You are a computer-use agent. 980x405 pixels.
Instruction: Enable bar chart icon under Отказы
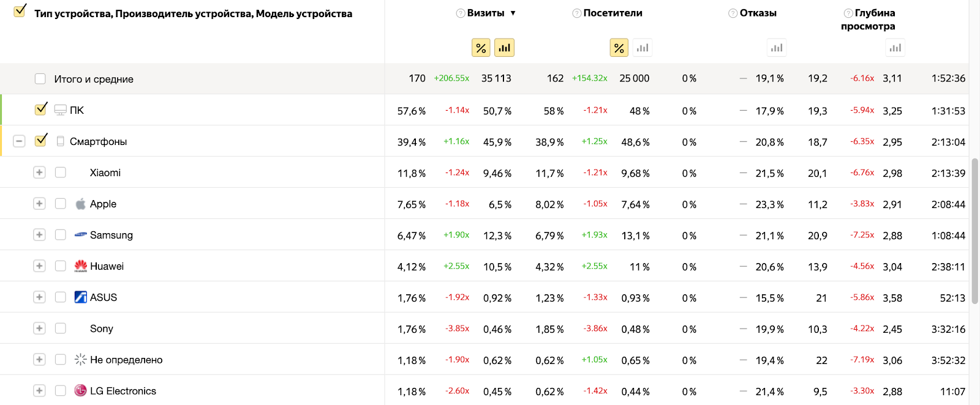click(x=777, y=48)
